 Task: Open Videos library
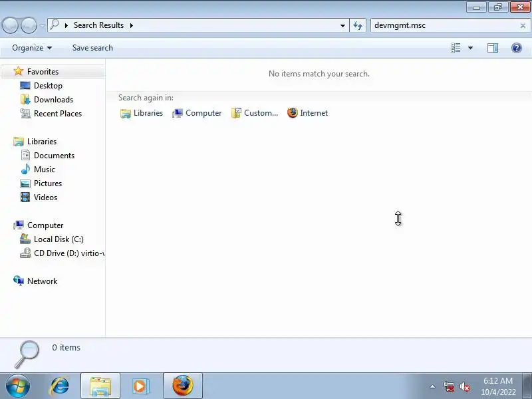[x=45, y=197]
